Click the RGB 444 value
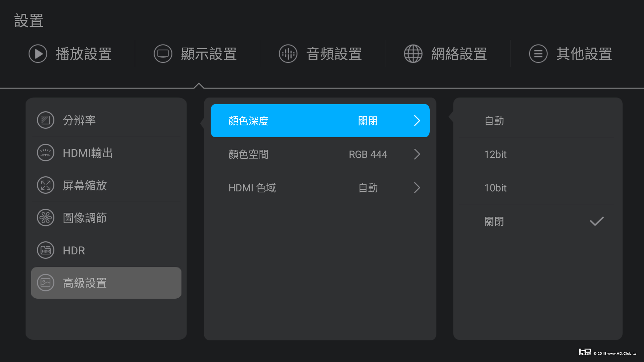The image size is (644, 362). click(x=368, y=154)
